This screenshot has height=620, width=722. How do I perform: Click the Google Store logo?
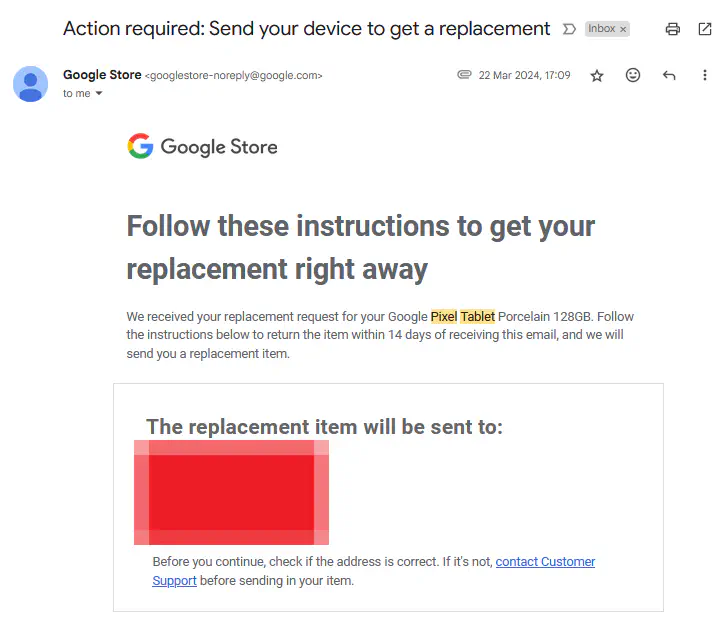[x=202, y=147]
